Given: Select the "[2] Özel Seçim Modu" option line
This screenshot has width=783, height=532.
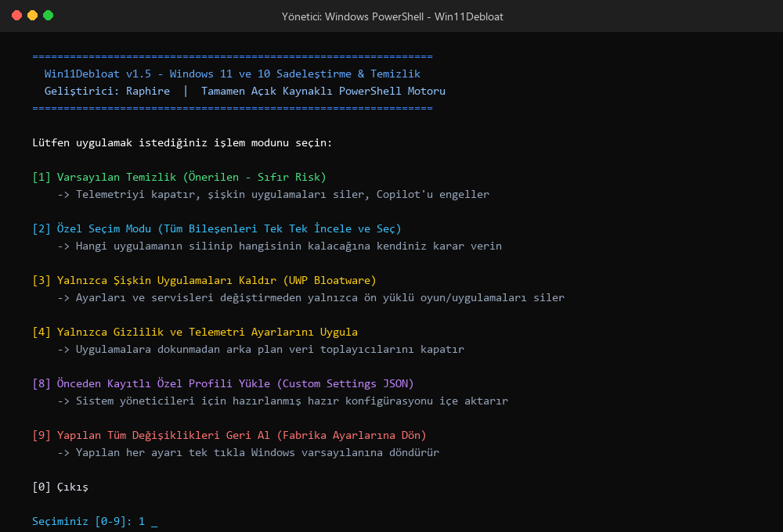Looking at the screenshot, I should (217, 228).
